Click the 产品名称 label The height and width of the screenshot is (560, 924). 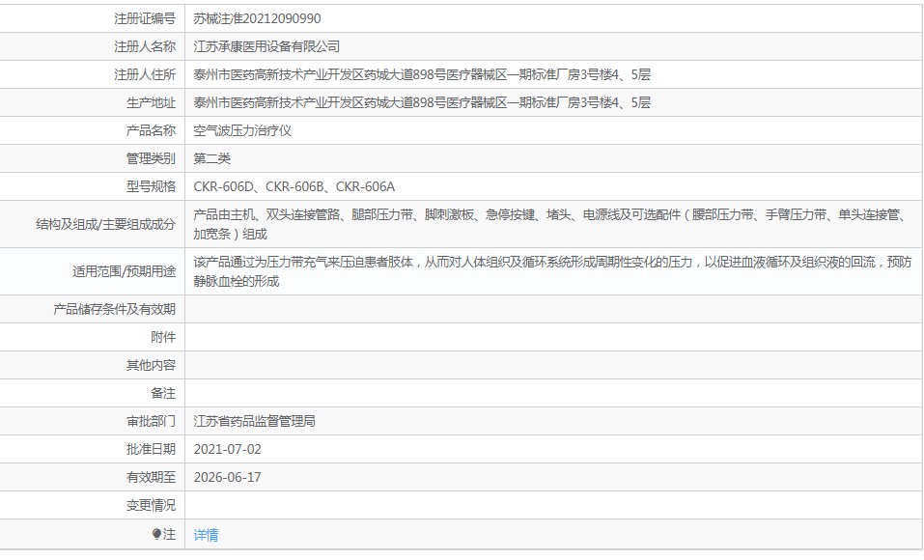151,131
